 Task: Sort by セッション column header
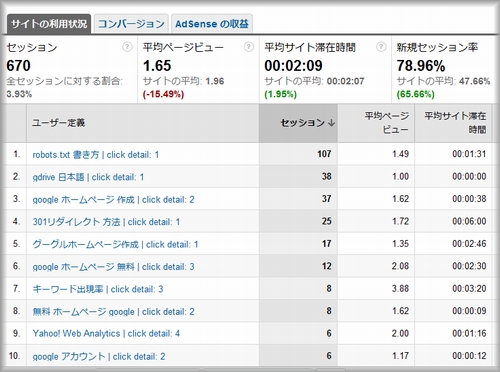tap(298, 123)
